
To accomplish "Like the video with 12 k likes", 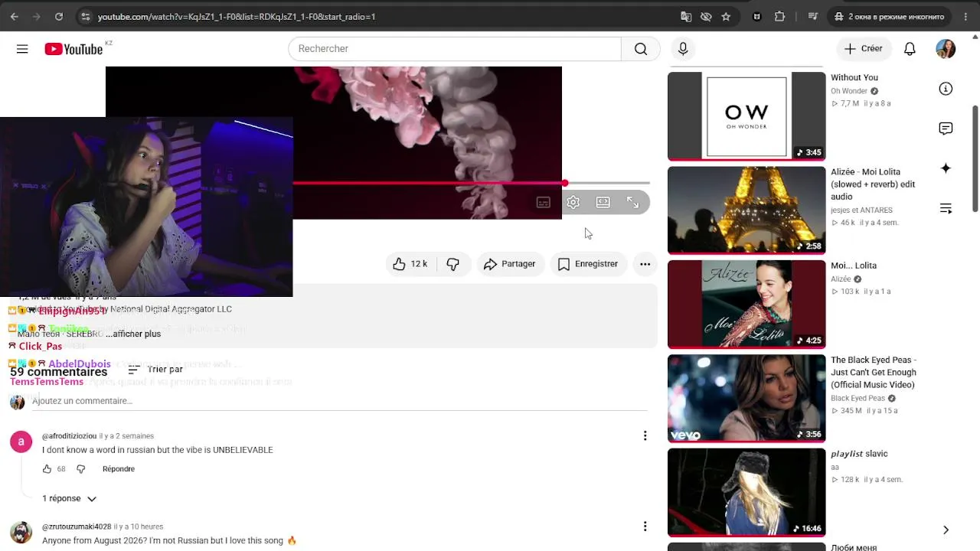I will coord(410,264).
